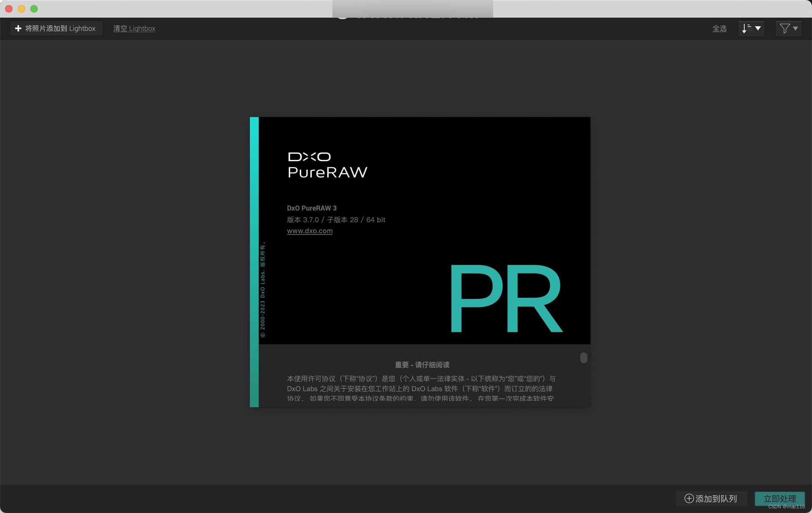
Task: Click the license agreement scrollbar thumb
Action: 584,358
